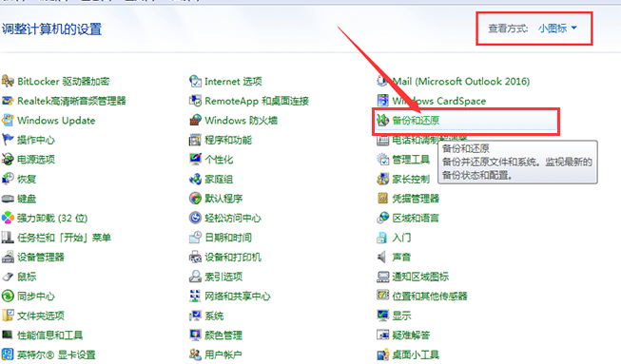Open the Internet 选项 link
Screen dimensions: 621x364
click(233, 82)
